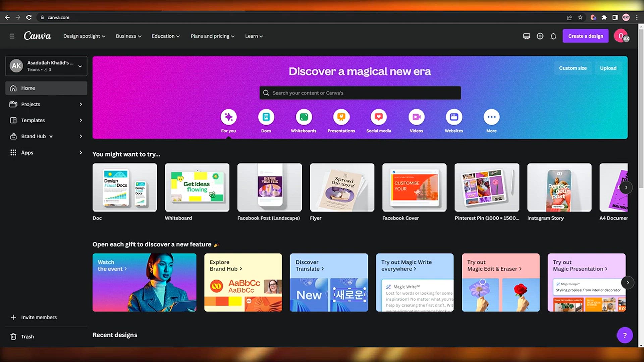
Task: Open the Asadullah Khalid's team switcher
Action: tap(46, 66)
